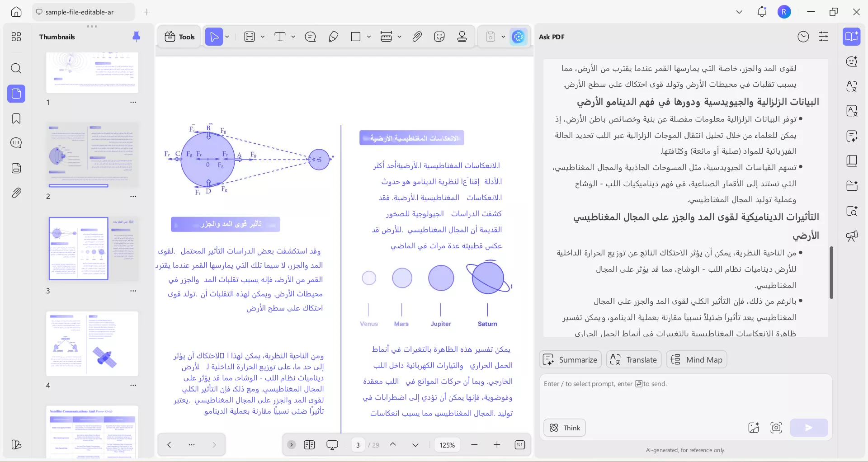
Task: Open the Text tool dropdown
Action: pos(293,37)
